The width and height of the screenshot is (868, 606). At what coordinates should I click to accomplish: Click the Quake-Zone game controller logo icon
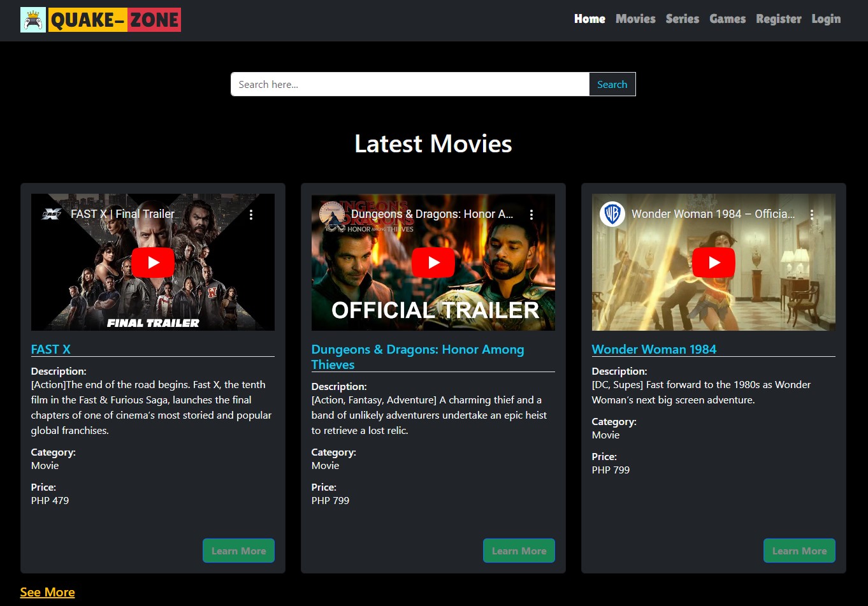point(33,20)
